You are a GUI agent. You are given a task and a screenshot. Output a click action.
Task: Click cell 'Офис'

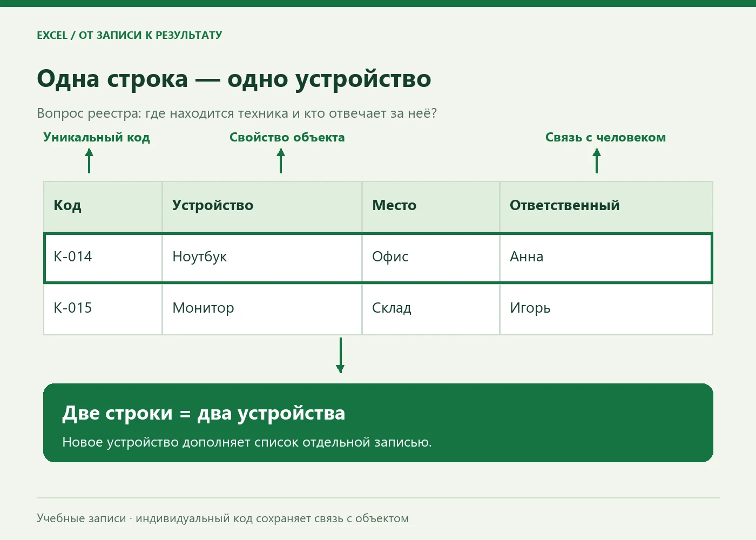[431, 258]
